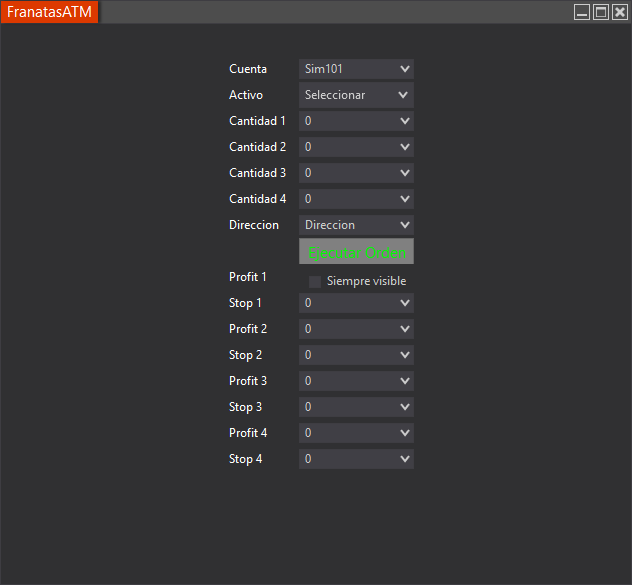Select the FranatasATM title tab
Image resolution: width=632 pixels, height=585 pixels.
tap(50, 12)
